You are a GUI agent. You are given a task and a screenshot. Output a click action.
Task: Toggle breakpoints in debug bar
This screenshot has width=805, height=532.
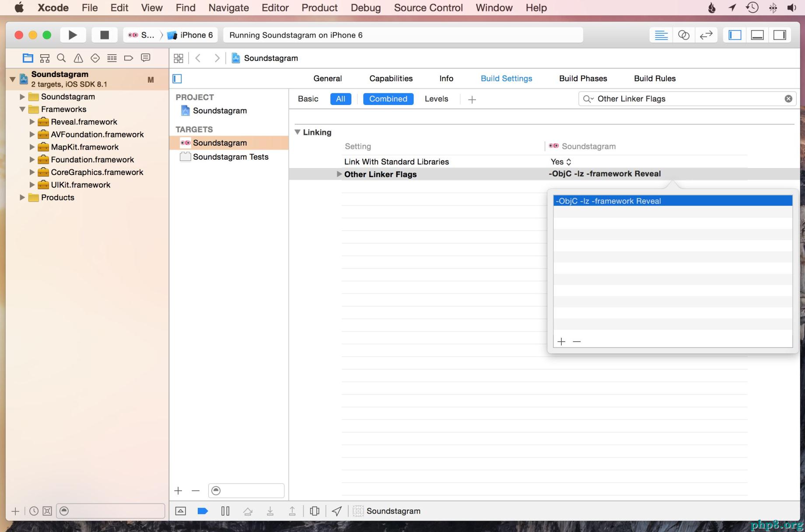point(203,511)
